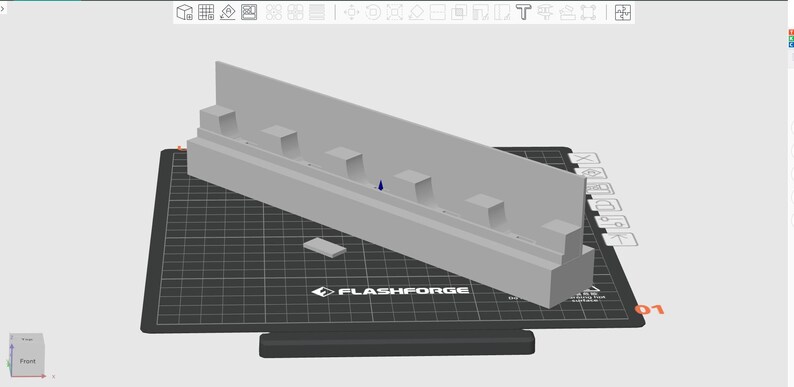Viewport: 794px width, 387px height.
Task: Open the plate settings sliders icon
Action: point(613,222)
